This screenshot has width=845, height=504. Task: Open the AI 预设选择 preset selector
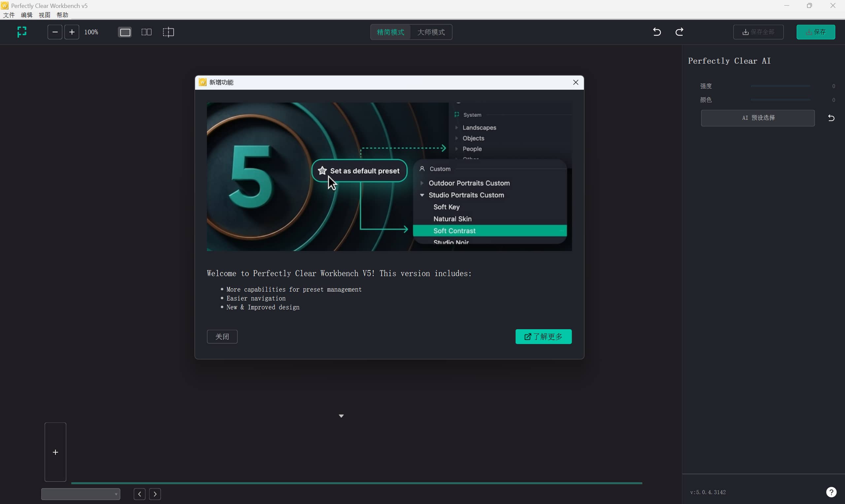point(758,118)
